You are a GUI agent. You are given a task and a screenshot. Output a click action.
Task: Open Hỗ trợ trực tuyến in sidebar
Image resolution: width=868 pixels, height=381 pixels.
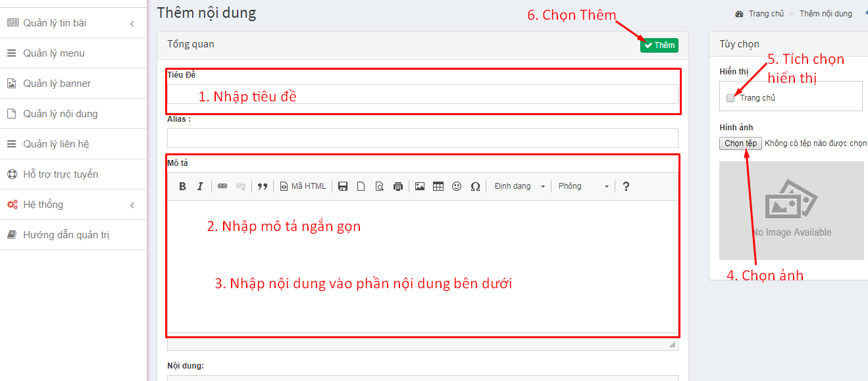(72, 174)
